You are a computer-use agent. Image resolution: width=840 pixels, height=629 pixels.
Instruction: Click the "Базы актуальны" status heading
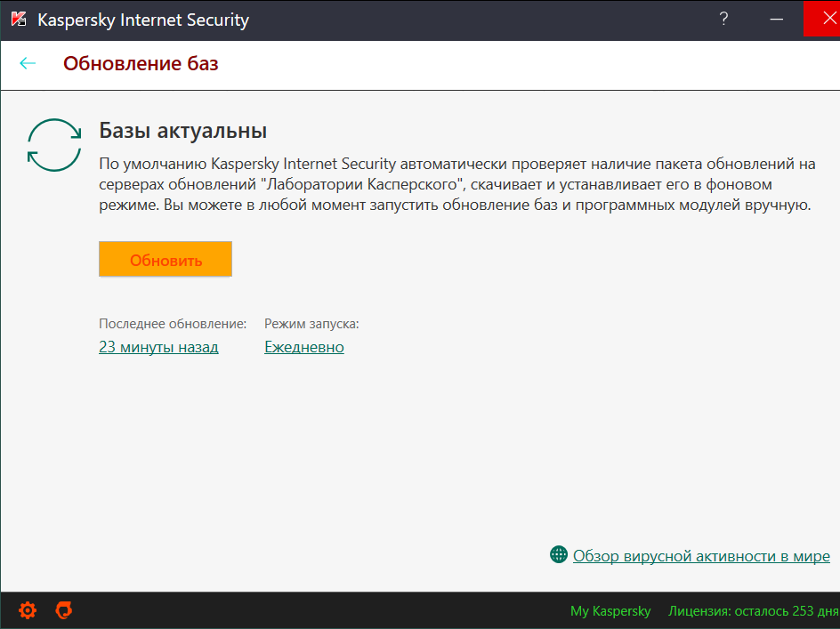tap(183, 131)
